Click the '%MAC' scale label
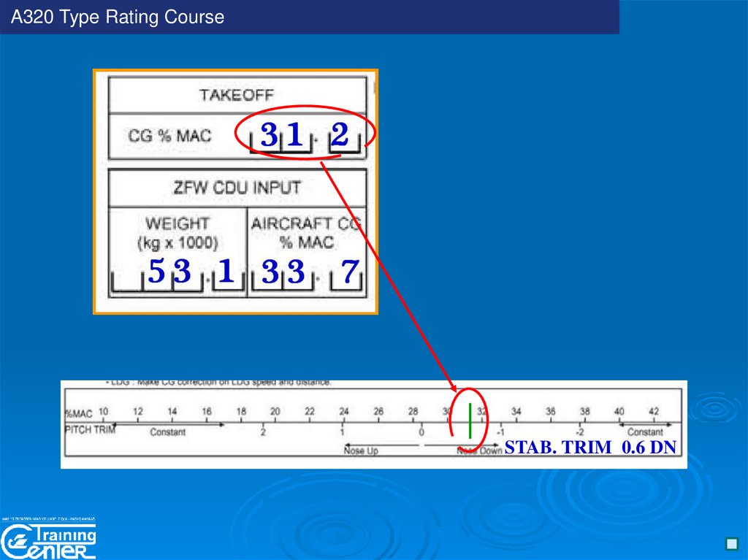Image resolution: width=748 pixels, height=560 pixels. pyautogui.click(x=79, y=413)
